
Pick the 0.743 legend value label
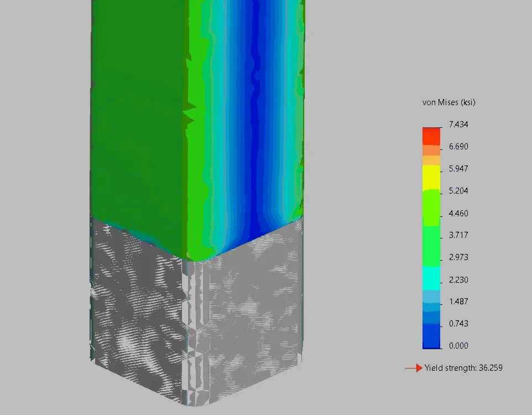point(458,324)
